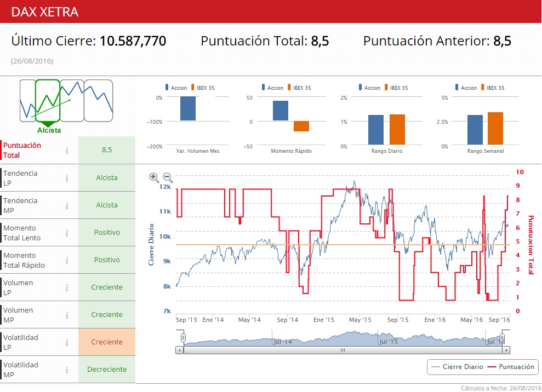Click the Cálculos a fecha footer text

501,388
